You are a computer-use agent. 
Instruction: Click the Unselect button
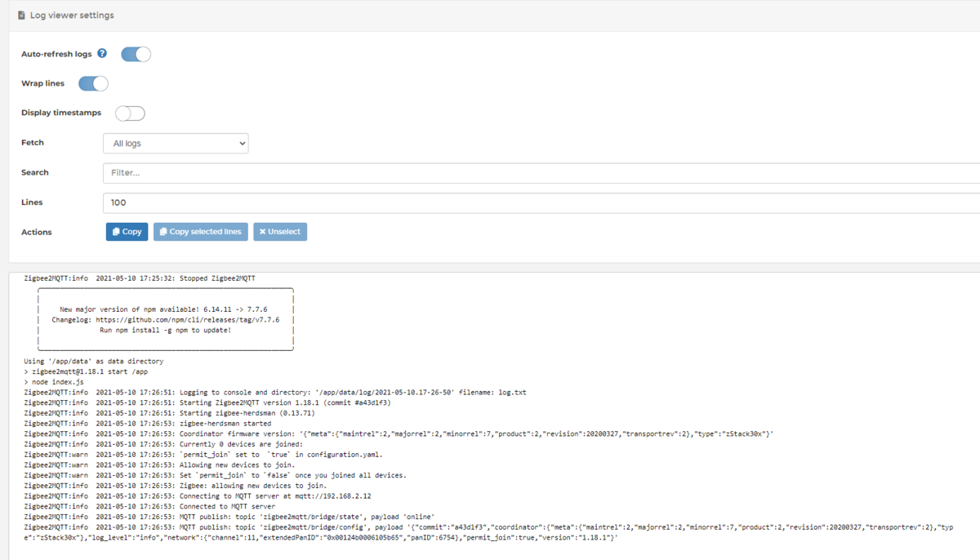280,232
